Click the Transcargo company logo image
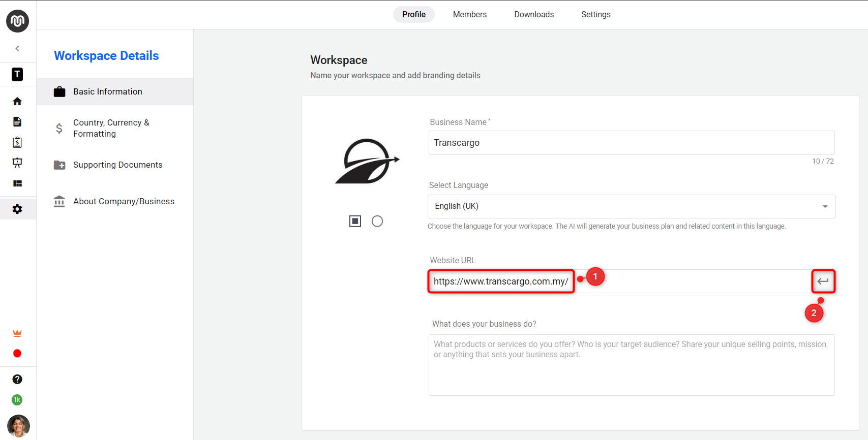Viewport: 868px width, 440px height. pos(367,161)
